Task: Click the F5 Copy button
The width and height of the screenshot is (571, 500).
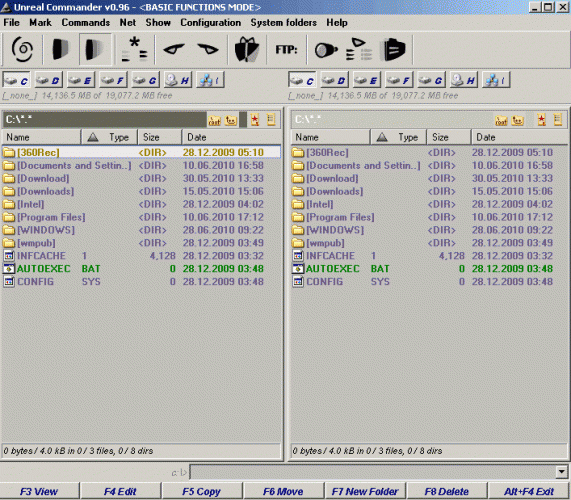Action: pos(201,491)
